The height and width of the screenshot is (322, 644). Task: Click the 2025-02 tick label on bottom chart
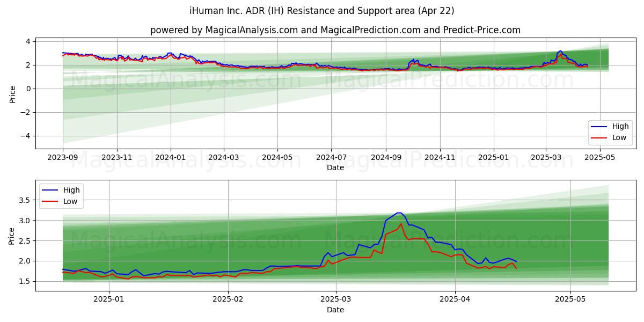(x=228, y=300)
